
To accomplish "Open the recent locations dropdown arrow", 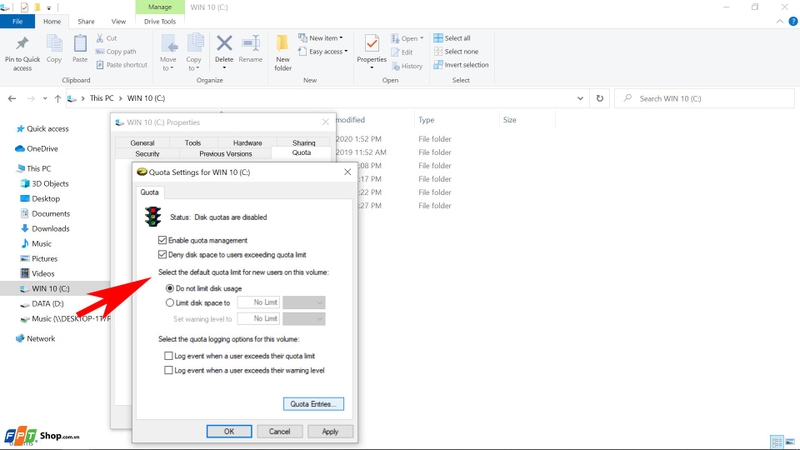I will pos(45,98).
